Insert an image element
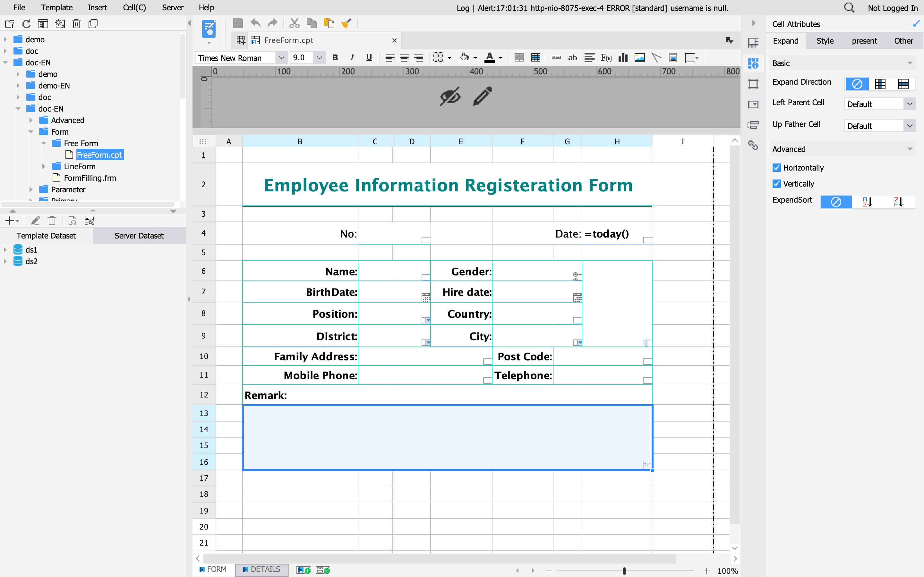Screen dimensions: 924x577 pyautogui.click(x=639, y=58)
